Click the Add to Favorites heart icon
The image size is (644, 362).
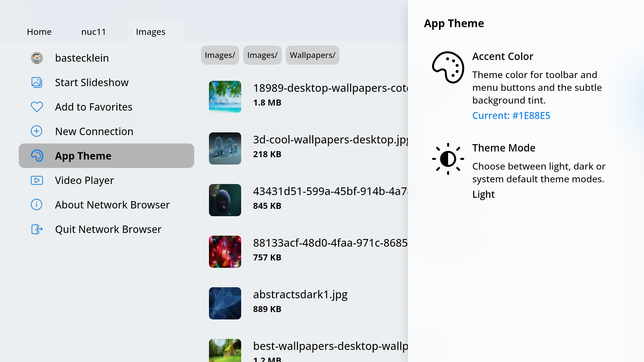pyautogui.click(x=37, y=107)
